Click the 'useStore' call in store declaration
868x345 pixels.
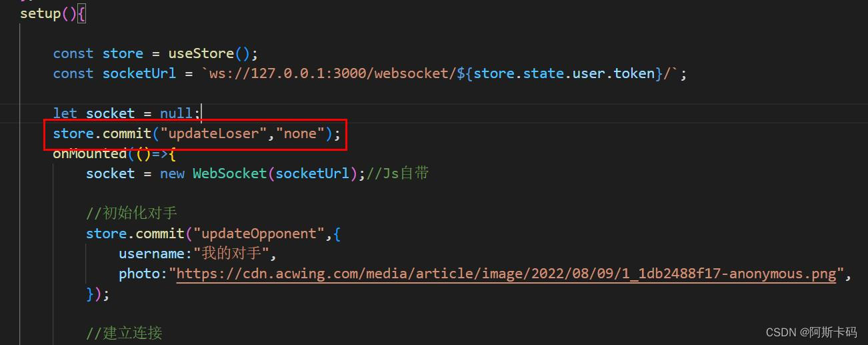click(x=201, y=53)
